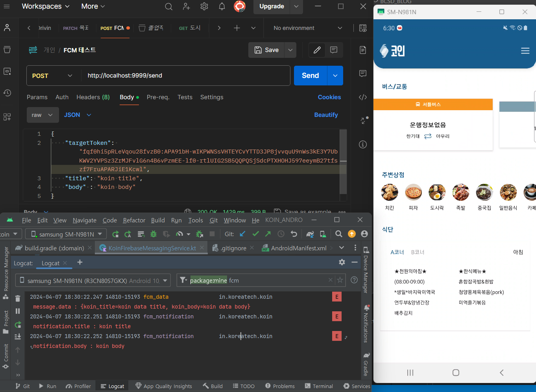This screenshot has width=536, height=392.
Task: Tap Android back navigation button on phone
Action: click(501, 372)
